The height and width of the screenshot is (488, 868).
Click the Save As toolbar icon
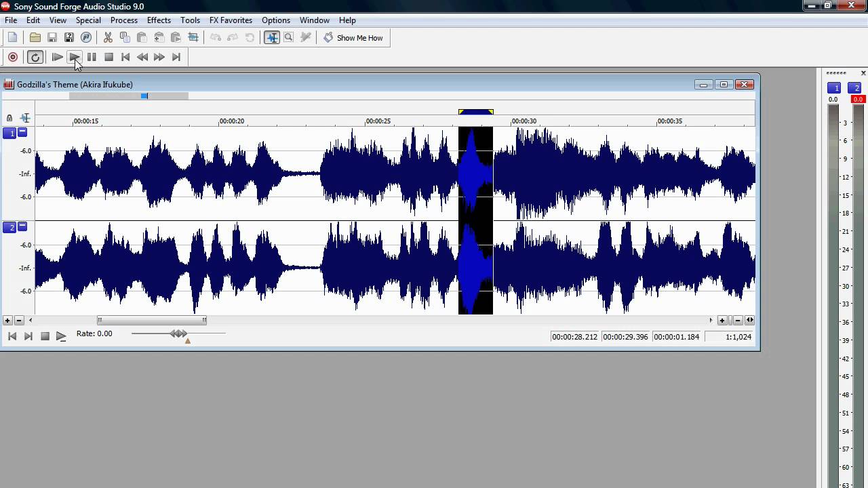pyautogui.click(x=69, y=38)
